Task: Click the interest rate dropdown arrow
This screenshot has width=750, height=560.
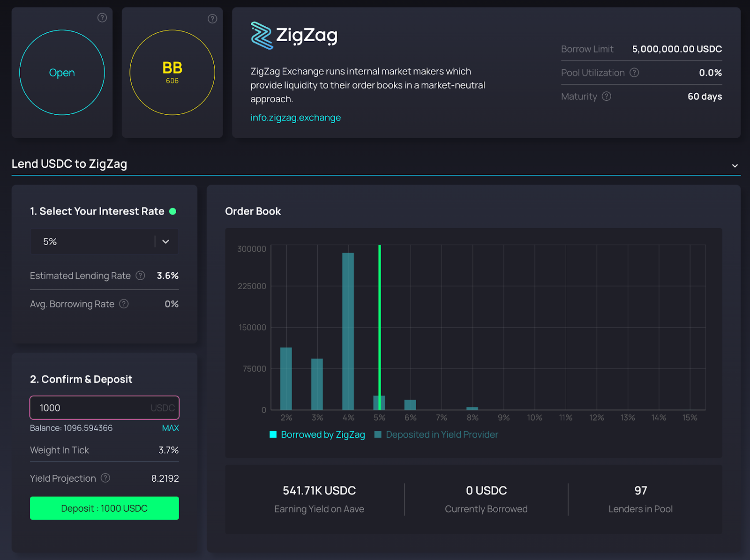Action: point(165,241)
